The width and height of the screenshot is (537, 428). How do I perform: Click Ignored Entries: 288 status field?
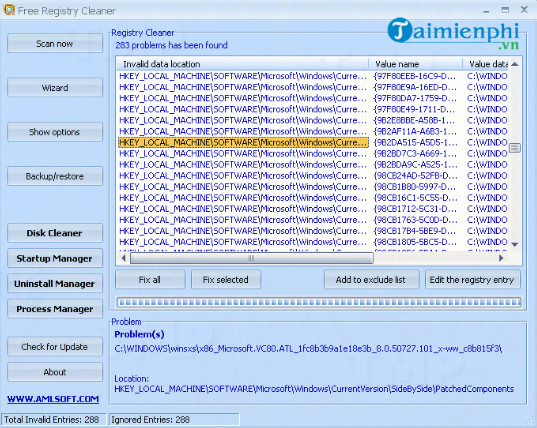(x=174, y=420)
